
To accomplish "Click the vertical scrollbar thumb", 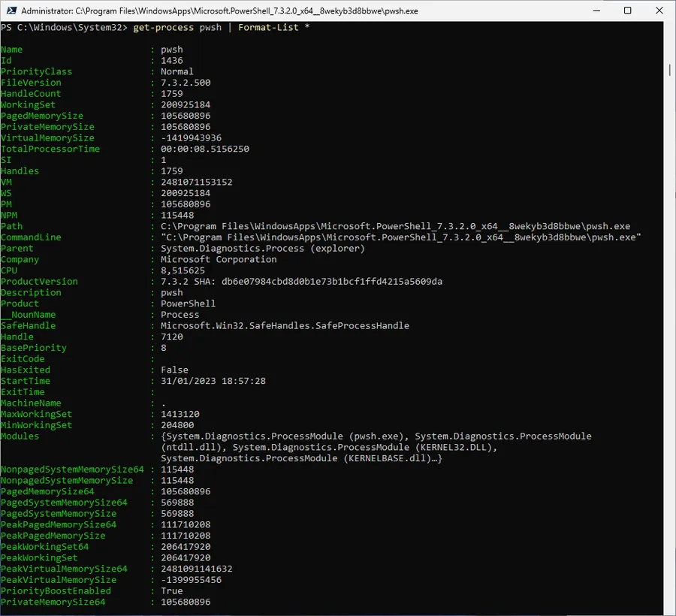I will tap(669, 71).
